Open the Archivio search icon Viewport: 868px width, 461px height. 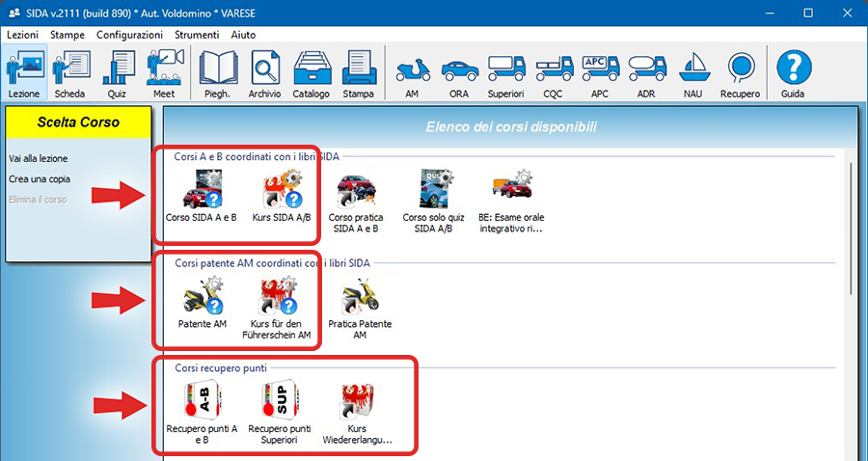264,74
